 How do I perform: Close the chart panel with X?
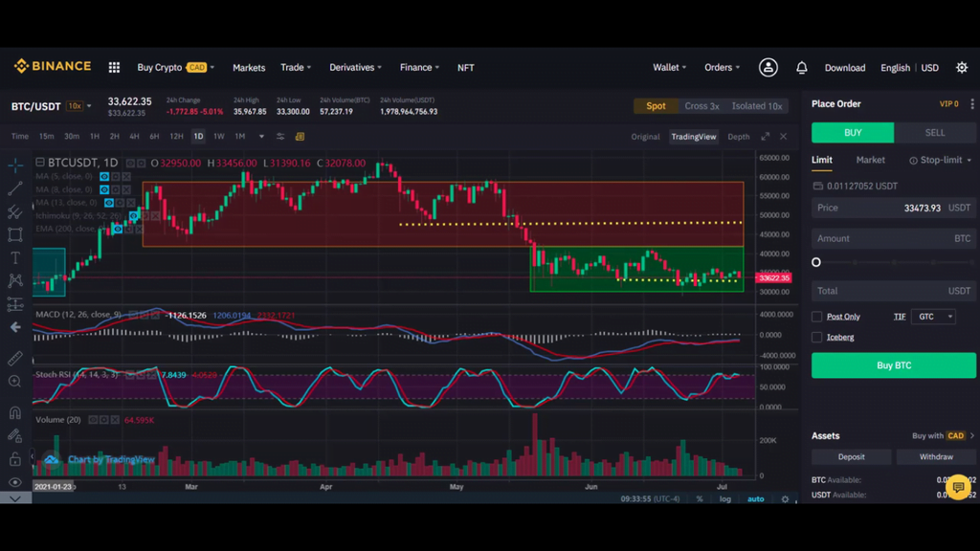(783, 136)
